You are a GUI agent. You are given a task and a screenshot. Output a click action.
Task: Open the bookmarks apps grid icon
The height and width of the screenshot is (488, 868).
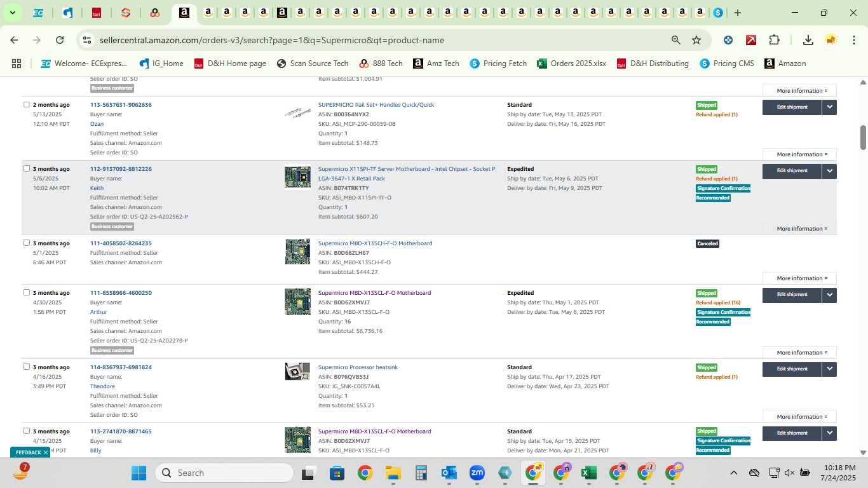(x=17, y=64)
